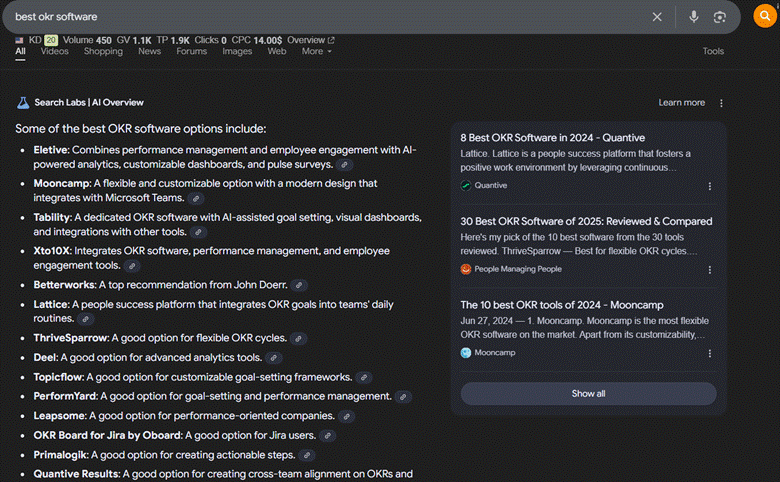The image size is (780, 482).
Task: Click the People Managing People favicon
Action: click(x=466, y=269)
